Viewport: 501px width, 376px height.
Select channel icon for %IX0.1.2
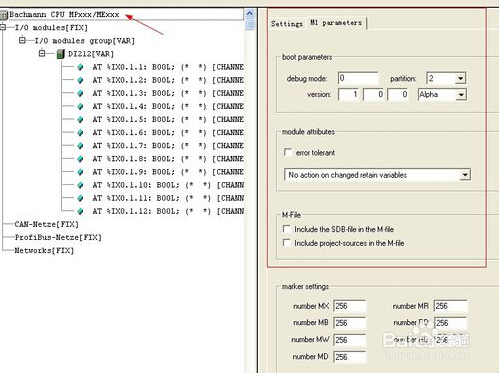[x=80, y=80]
